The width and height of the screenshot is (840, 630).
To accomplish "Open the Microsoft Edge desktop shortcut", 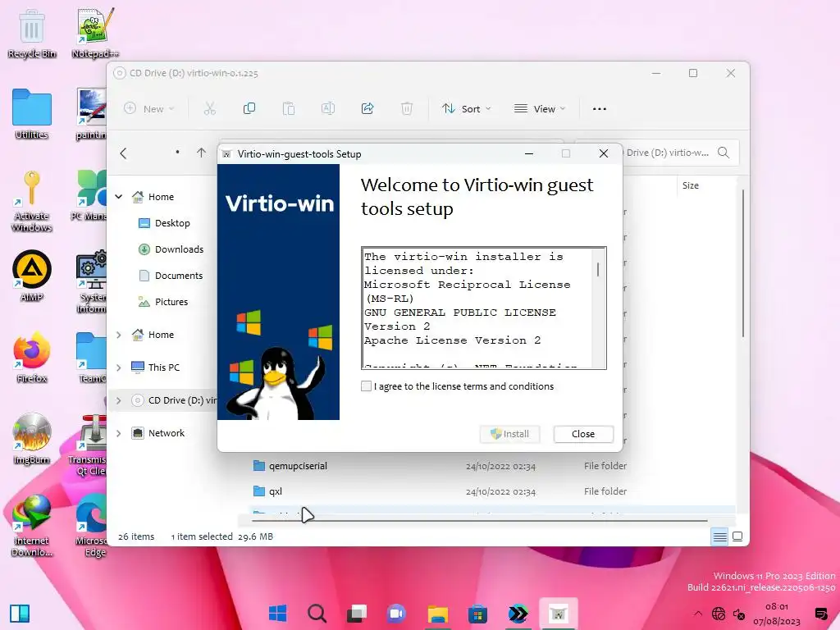I will 92,526.
